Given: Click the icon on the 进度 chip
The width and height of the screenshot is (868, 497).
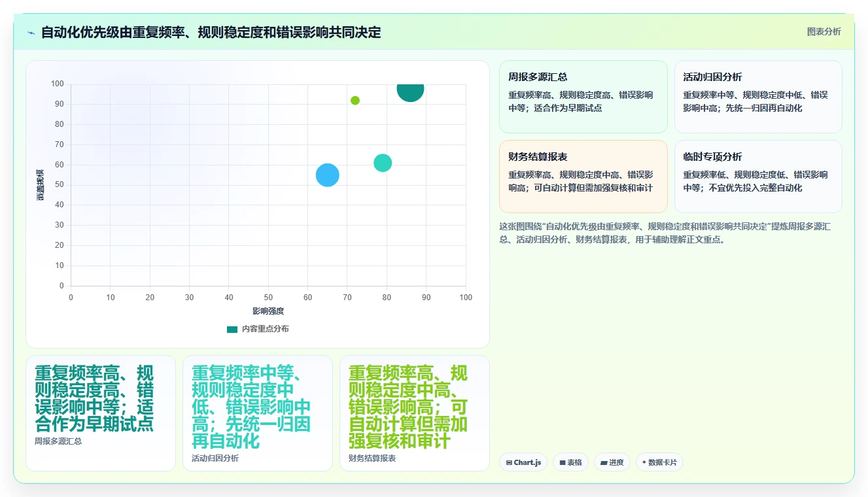Looking at the screenshot, I should (604, 462).
